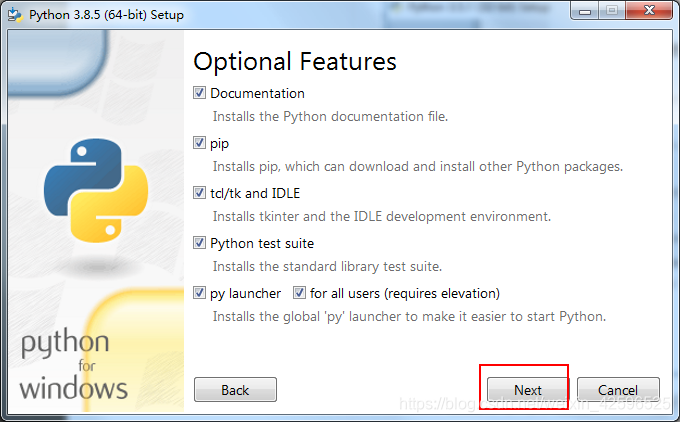
Task: Disable the Python test suite checkbox
Action: coord(199,243)
